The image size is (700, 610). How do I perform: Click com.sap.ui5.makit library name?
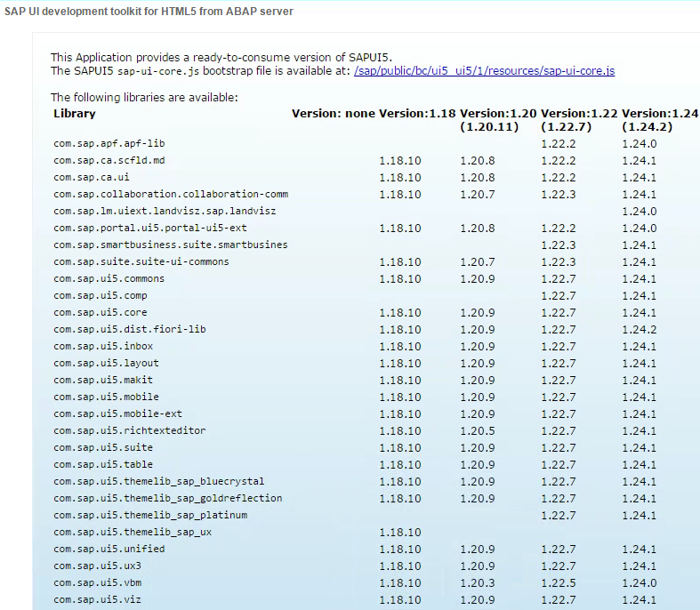(103, 381)
